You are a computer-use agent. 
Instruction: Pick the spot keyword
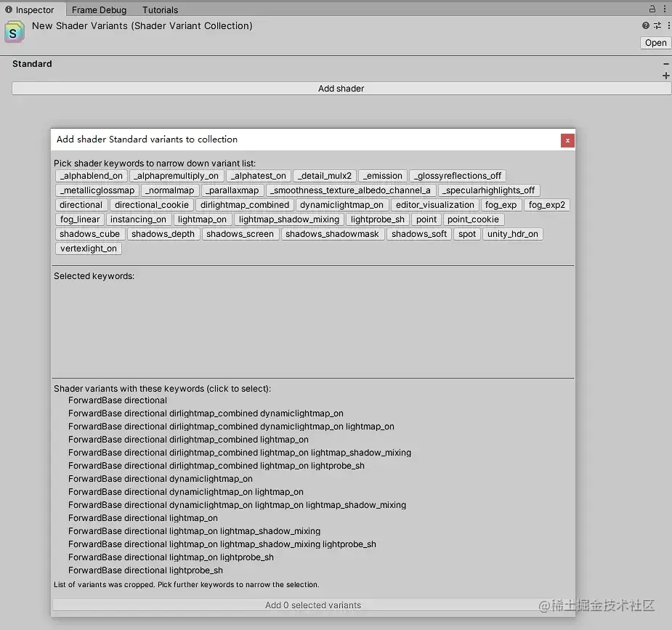click(467, 234)
